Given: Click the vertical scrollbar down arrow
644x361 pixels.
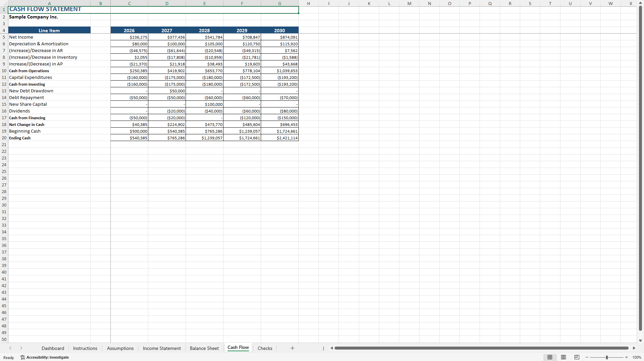Looking at the screenshot, I should 640,341.
